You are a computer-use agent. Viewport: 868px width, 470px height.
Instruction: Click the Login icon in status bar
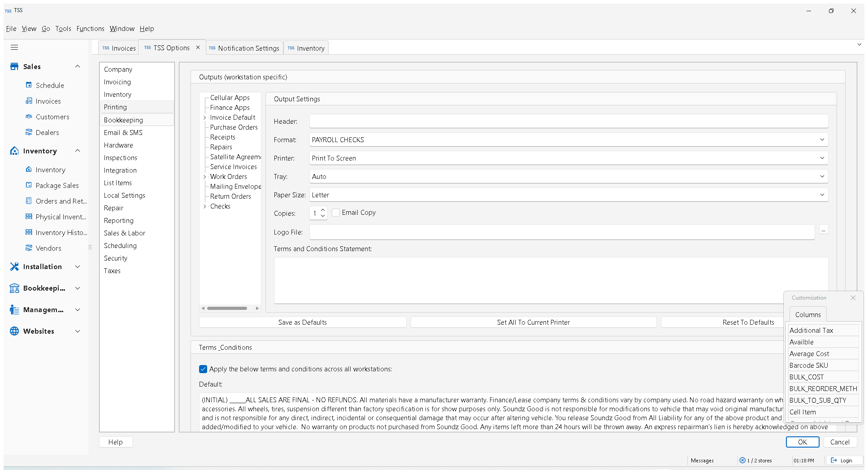pyautogui.click(x=833, y=461)
